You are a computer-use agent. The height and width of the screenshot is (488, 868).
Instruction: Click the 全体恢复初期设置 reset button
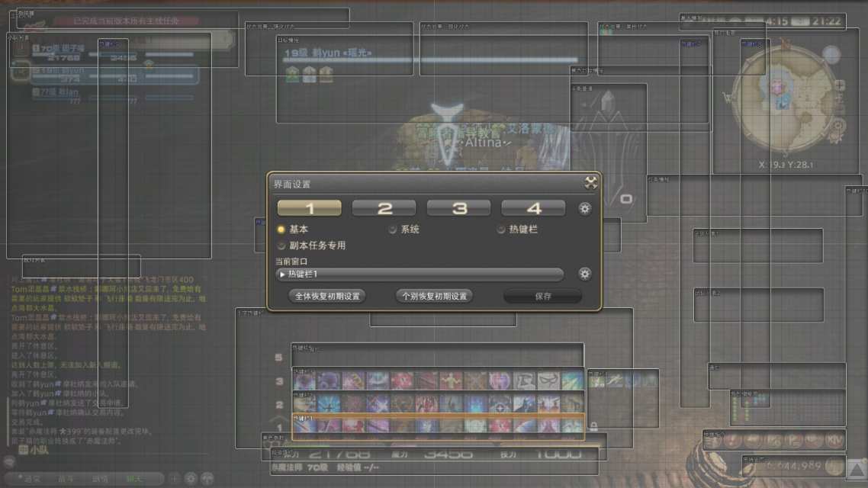tap(327, 297)
